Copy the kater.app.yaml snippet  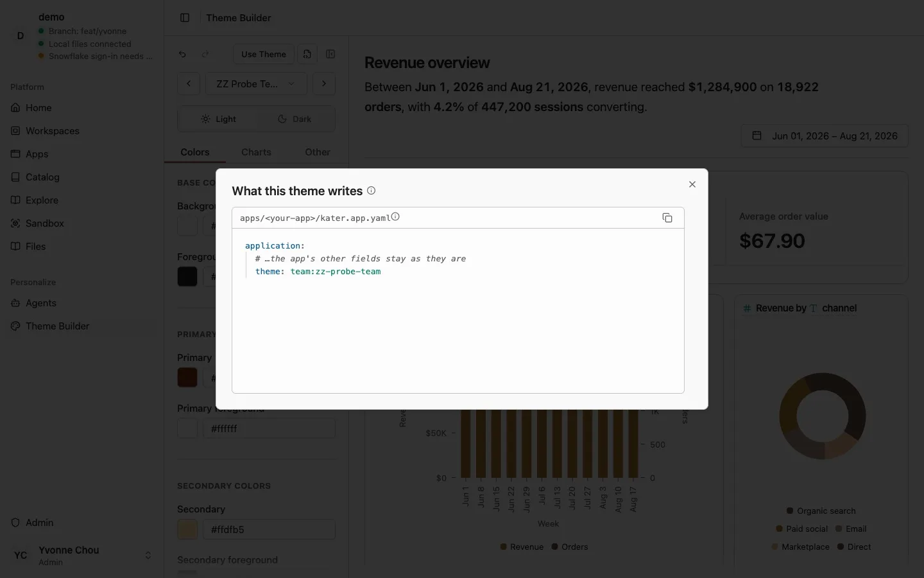667,218
